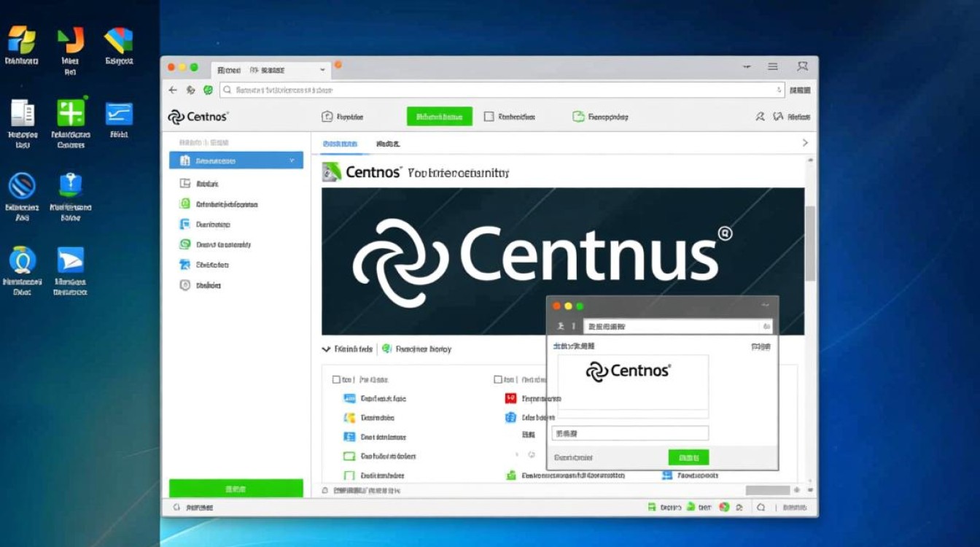Expand the dropdown on highlighted blue sidebar item
The image size is (980, 547).
(x=292, y=160)
